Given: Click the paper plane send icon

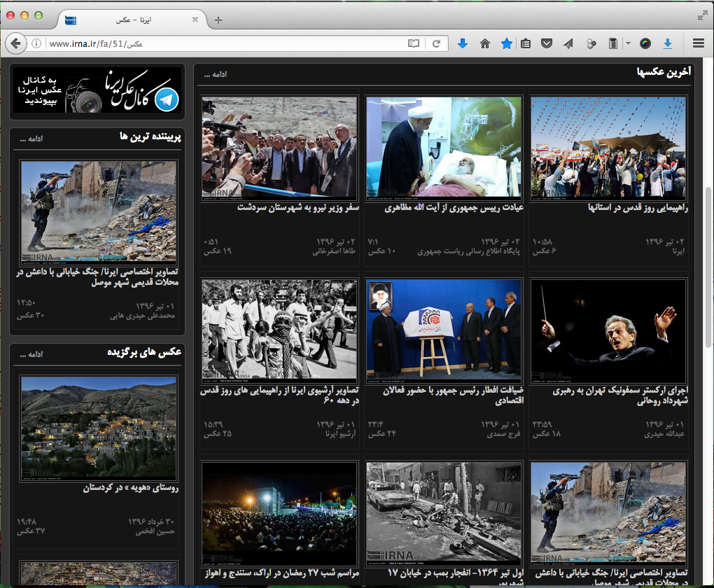Looking at the screenshot, I should click(568, 43).
